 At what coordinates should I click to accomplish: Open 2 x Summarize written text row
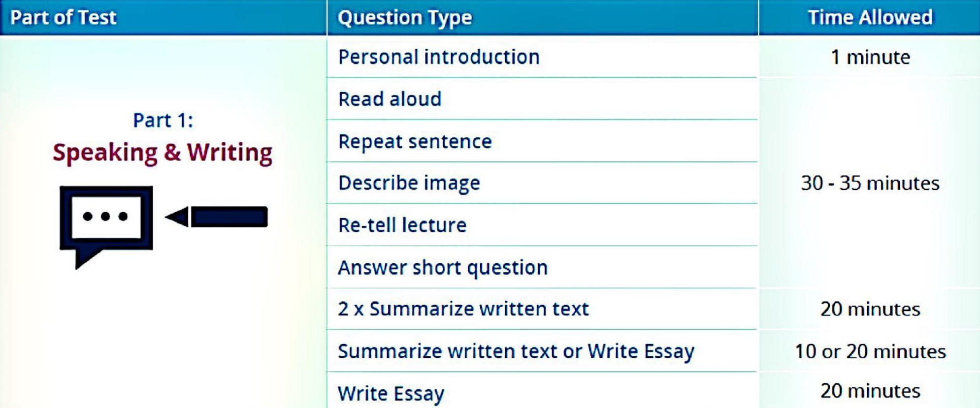click(463, 309)
